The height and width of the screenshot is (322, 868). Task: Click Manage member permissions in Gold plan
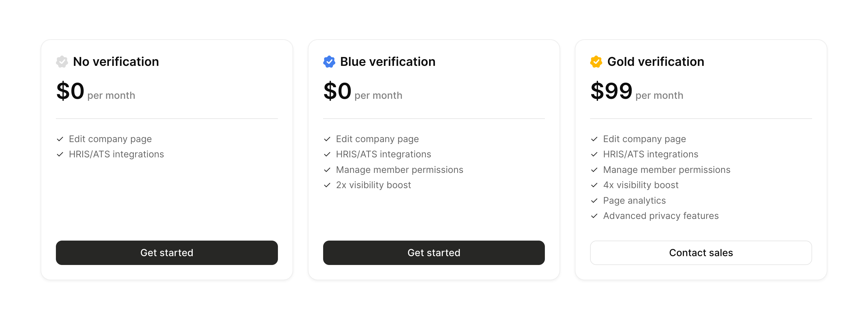[666, 170]
